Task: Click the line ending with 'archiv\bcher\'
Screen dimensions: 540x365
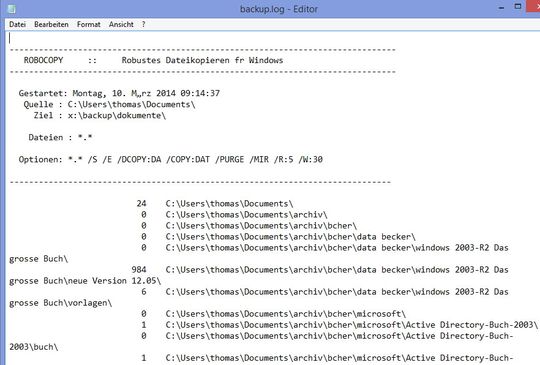Action: 261,226
